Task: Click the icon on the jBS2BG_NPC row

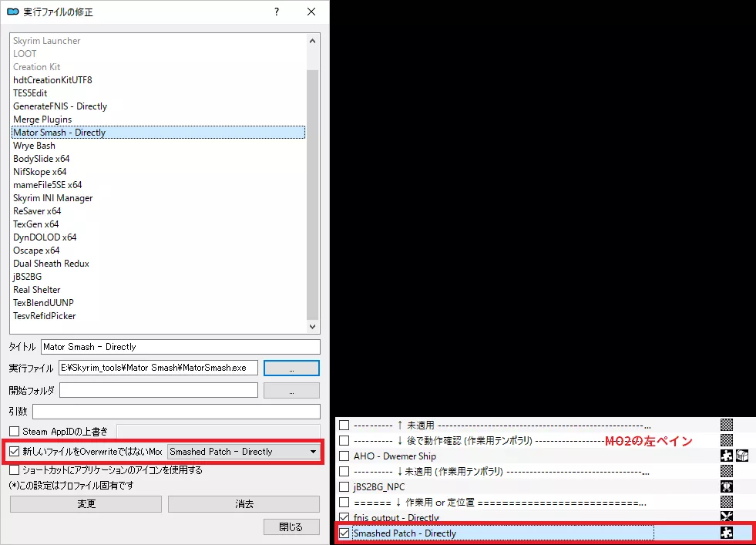Action: (726, 486)
